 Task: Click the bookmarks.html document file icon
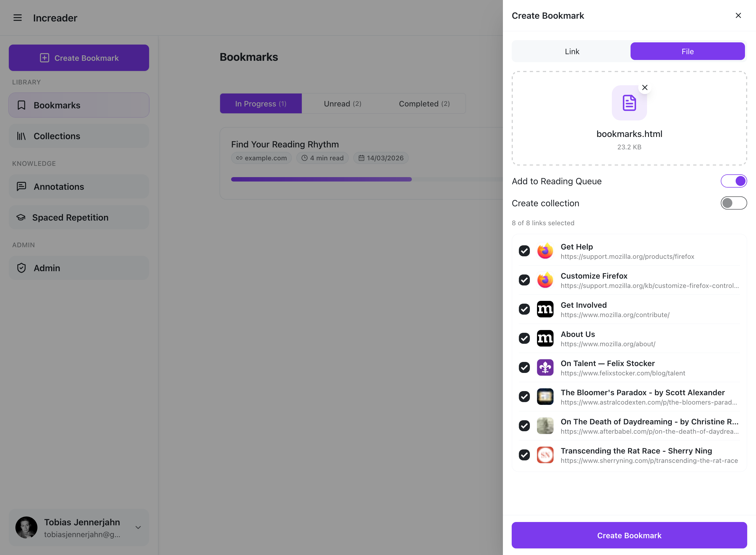(629, 103)
